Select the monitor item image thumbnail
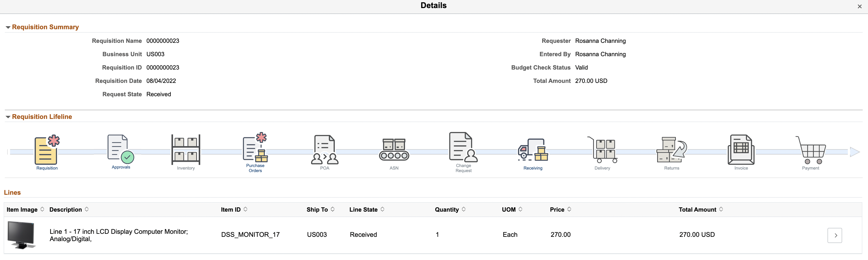868x260 pixels. coord(22,235)
